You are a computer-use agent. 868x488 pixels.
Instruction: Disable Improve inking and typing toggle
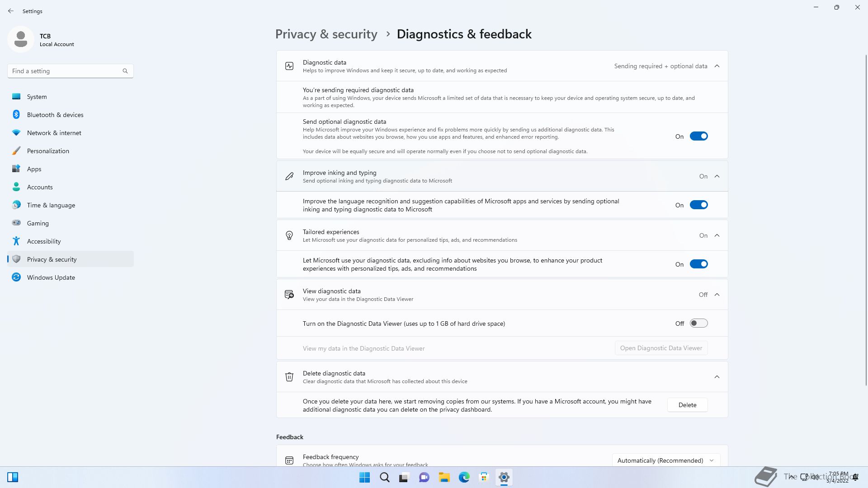pos(698,205)
